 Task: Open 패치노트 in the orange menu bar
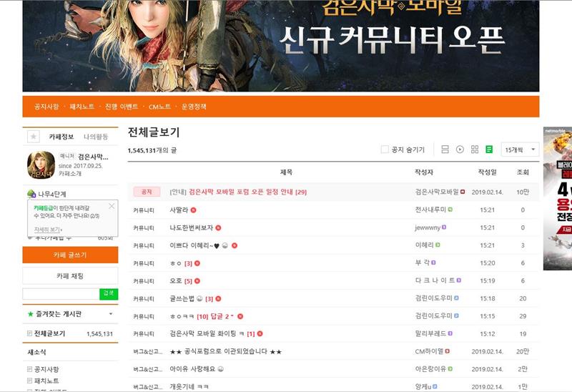click(x=82, y=107)
